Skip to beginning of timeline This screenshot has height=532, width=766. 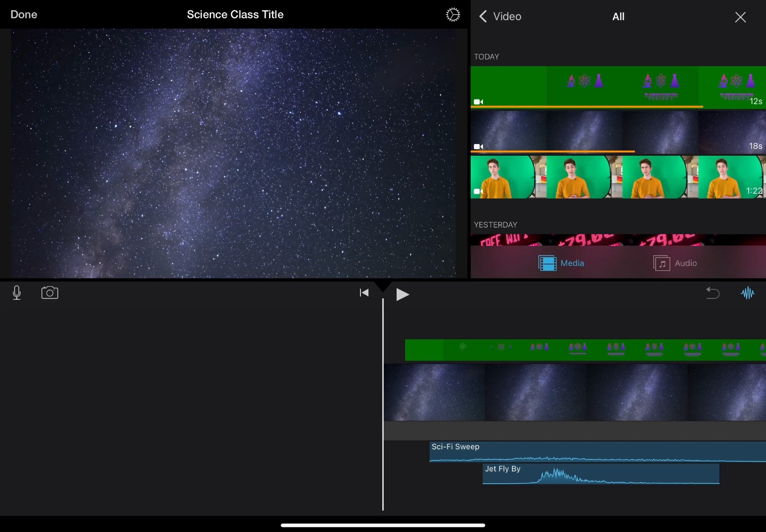click(364, 293)
